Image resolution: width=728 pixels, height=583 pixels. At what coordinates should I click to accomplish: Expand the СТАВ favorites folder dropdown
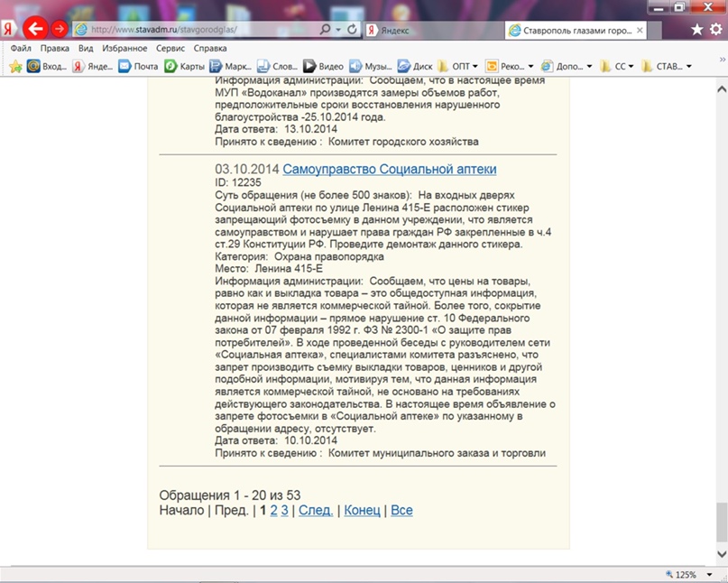(688, 66)
